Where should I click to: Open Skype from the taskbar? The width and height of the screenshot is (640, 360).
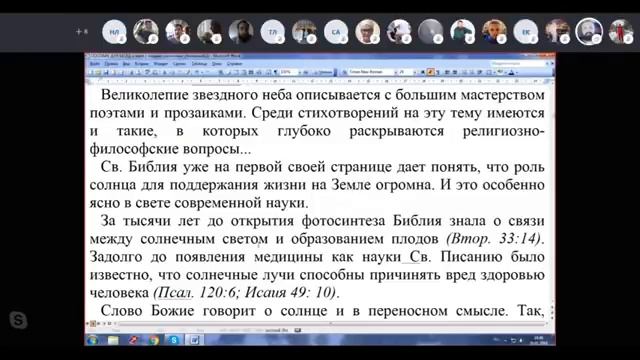(174, 340)
